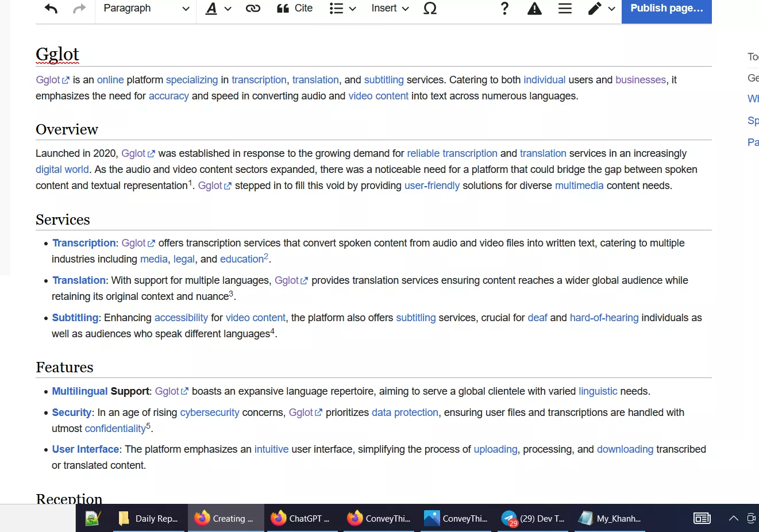Click the bold 'Translation' list link

79,280
